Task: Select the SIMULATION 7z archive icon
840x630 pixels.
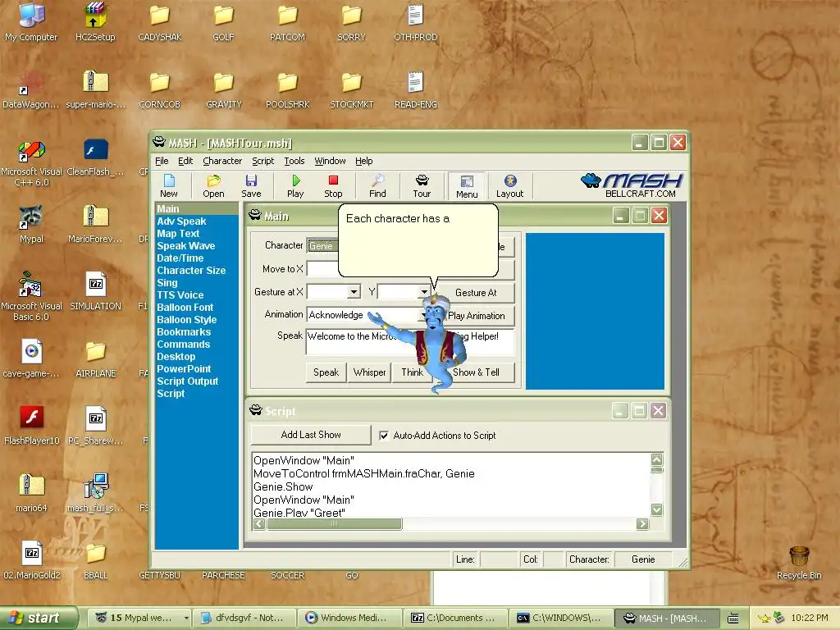Action: coord(95,291)
